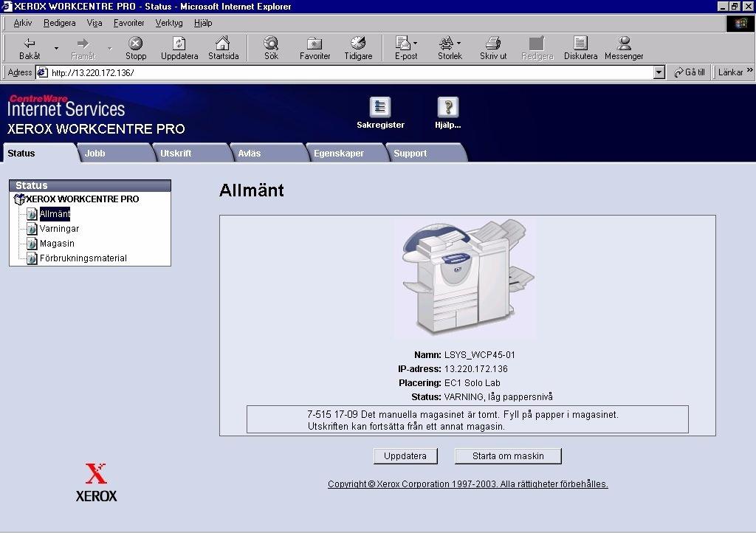
Task: Switch to the Avläs tab
Action: click(x=269, y=154)
